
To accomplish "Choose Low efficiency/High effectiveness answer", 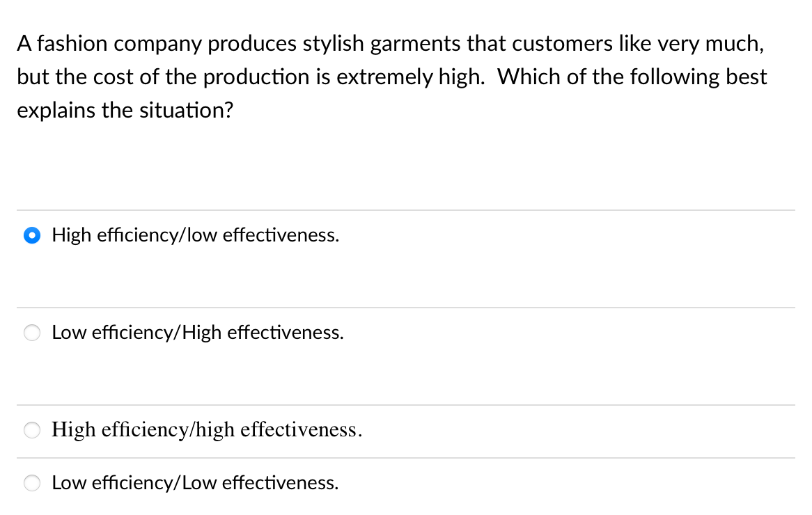I will pyautogui.click(x=31, y=333).
